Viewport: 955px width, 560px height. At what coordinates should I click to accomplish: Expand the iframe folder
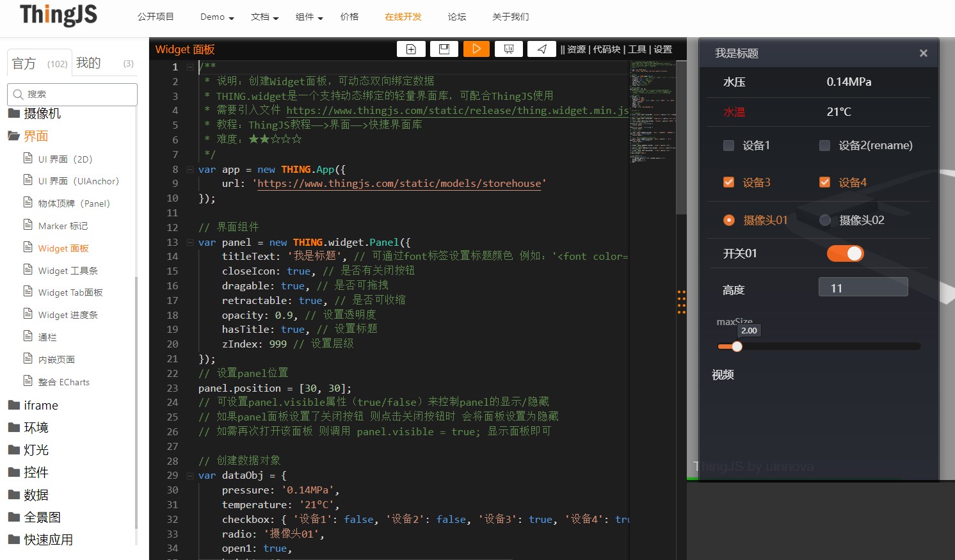pos(33,405)
